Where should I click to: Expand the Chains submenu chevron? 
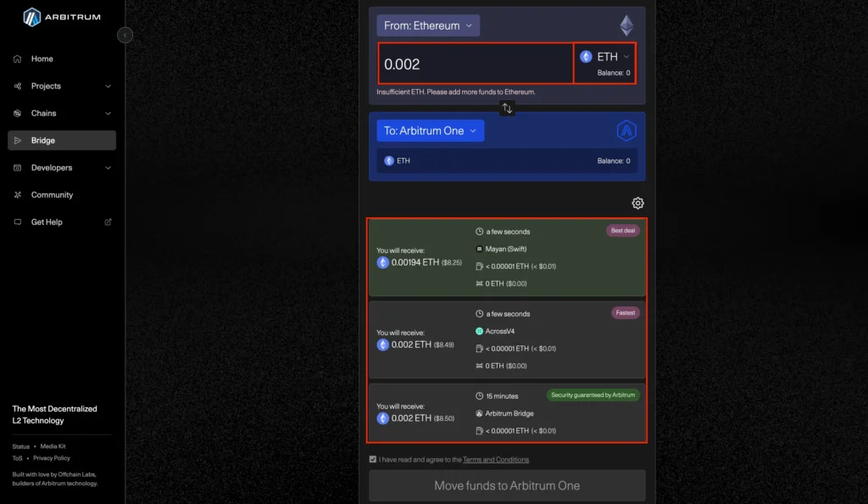pyautogui.click(x=108, y=114)
